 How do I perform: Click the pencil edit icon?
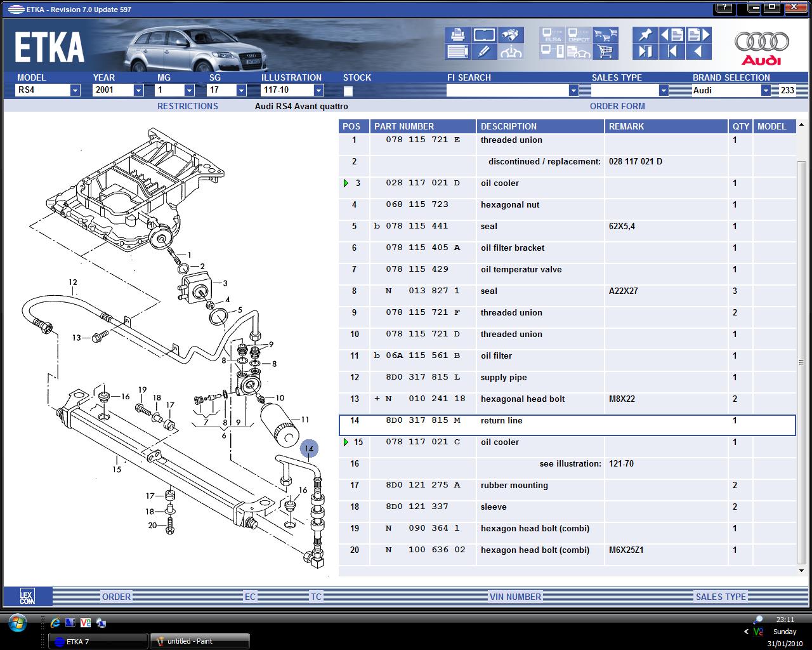click(484, 51)
